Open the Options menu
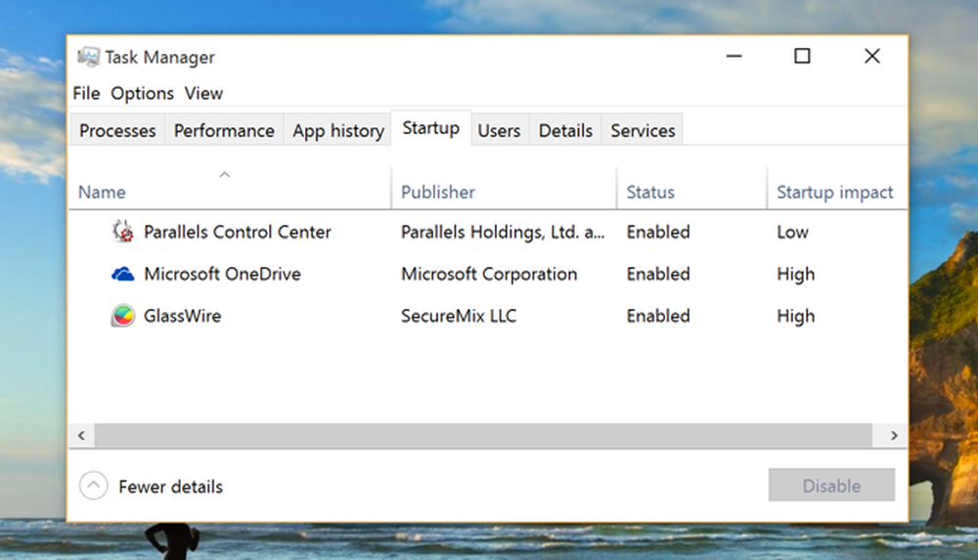This screenshot has width=978, height=560. click(x=142, y=94)
